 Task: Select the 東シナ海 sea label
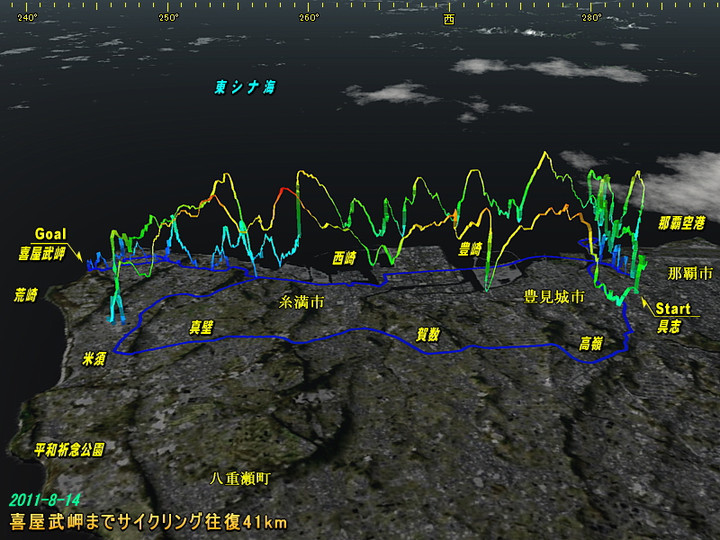coord(244,87)
